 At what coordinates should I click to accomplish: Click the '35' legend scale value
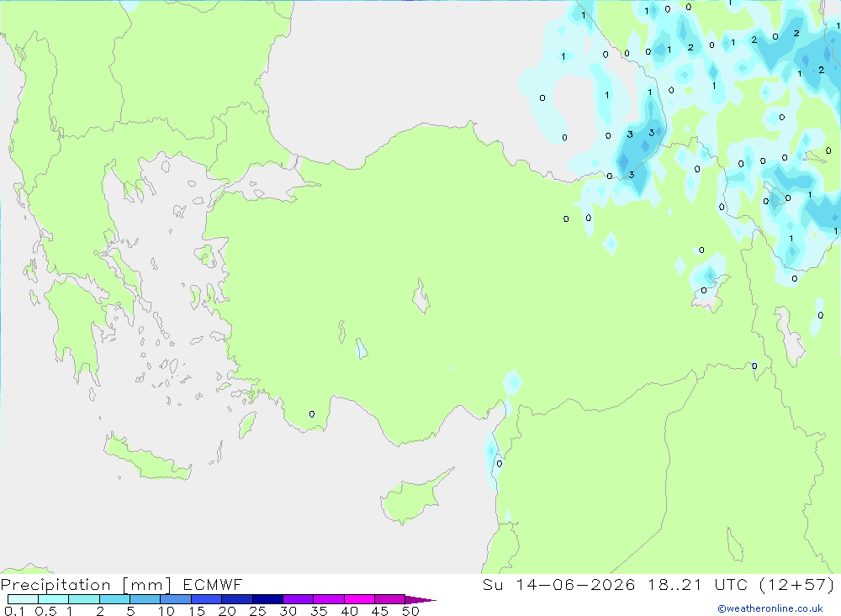point(319,611)
